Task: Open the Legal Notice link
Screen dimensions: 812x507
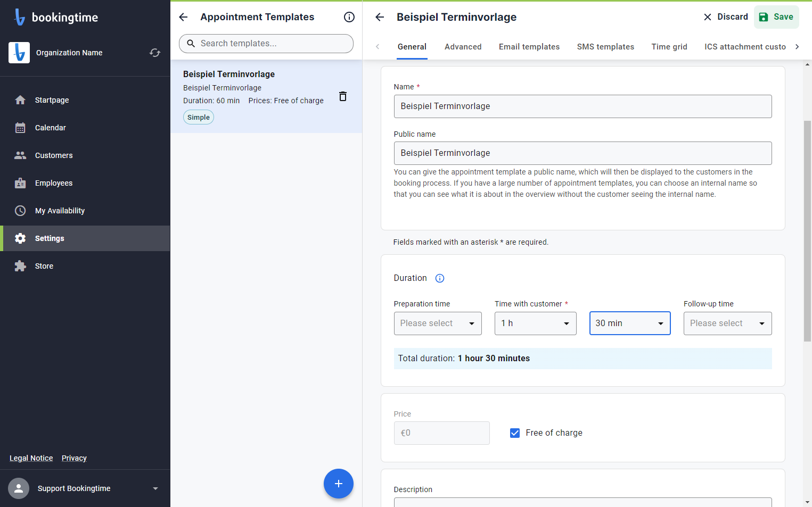Action: (x=31, y=458)
